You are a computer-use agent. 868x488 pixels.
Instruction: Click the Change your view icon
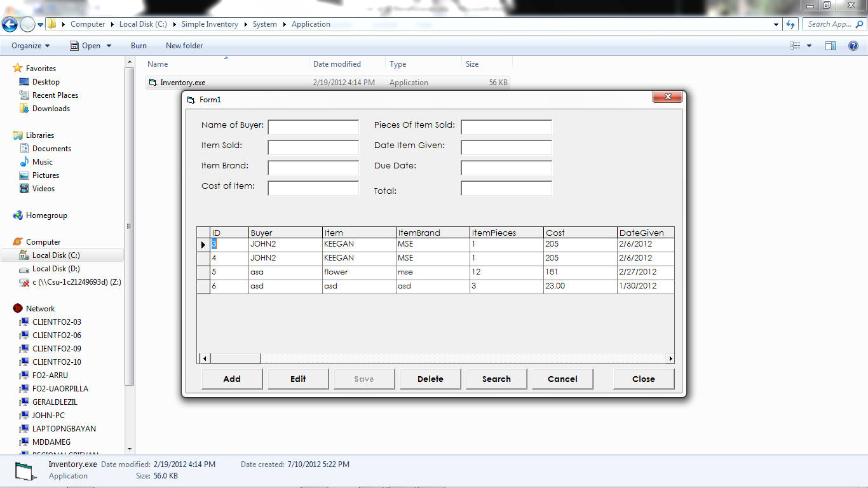pyautogui.click(x=796, y=46)
